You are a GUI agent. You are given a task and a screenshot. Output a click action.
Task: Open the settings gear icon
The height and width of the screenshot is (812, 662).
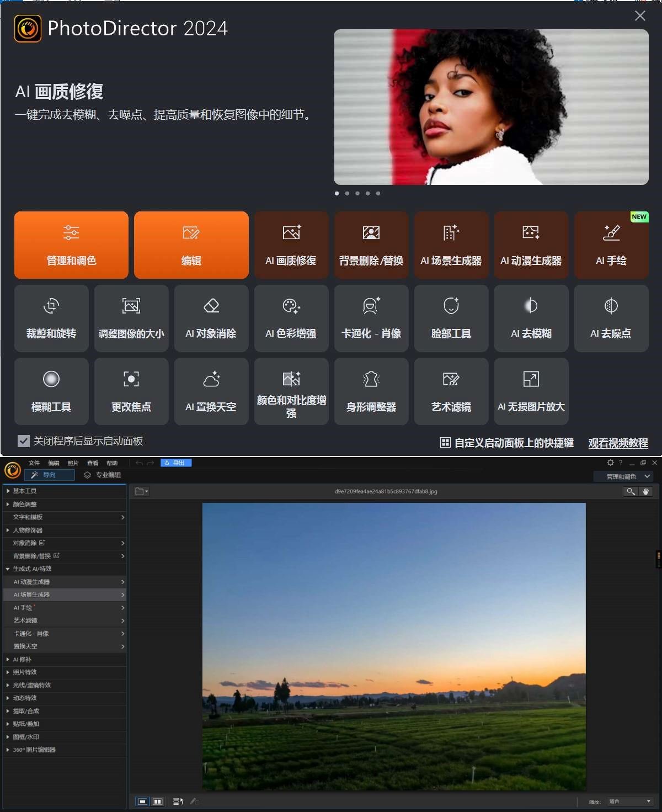coord(610,463)
